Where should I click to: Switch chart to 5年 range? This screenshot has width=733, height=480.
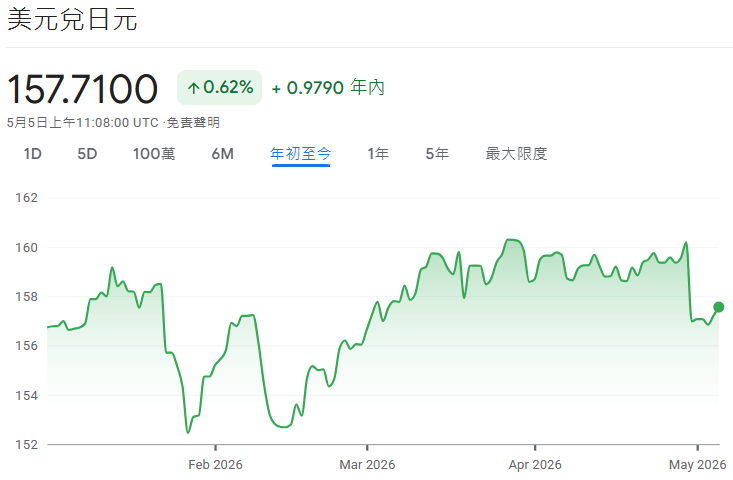[437, 154]
